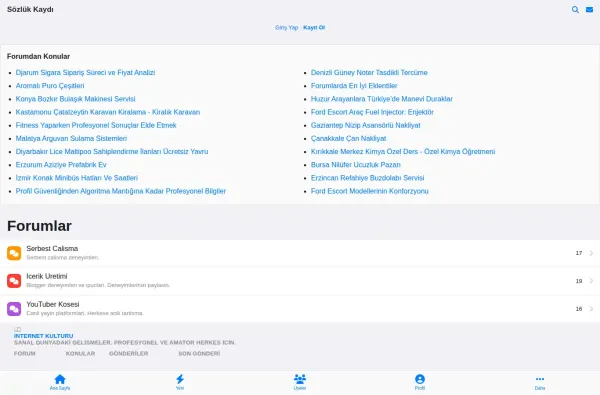This screenshot has height=395, width=600.
Task: Click the GÖNDERİLER column header
Action: point(129,354)
